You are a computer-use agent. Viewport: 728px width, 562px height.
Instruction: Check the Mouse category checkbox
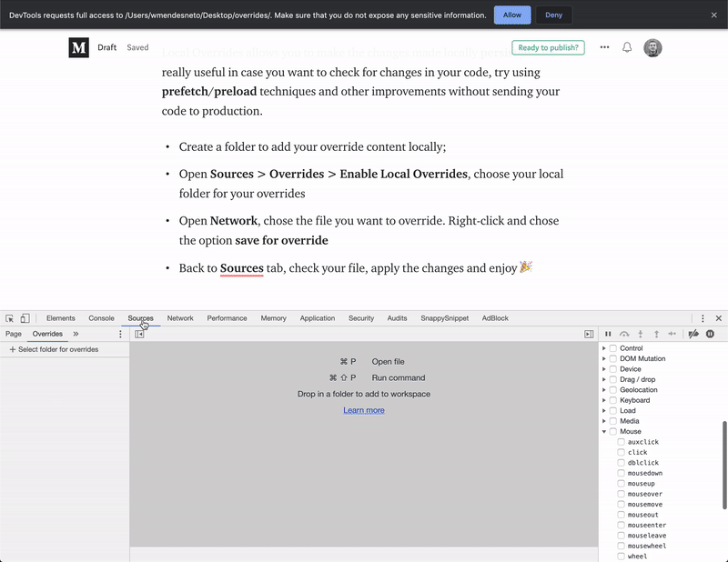pyautogui.click(x=612, y=432)
